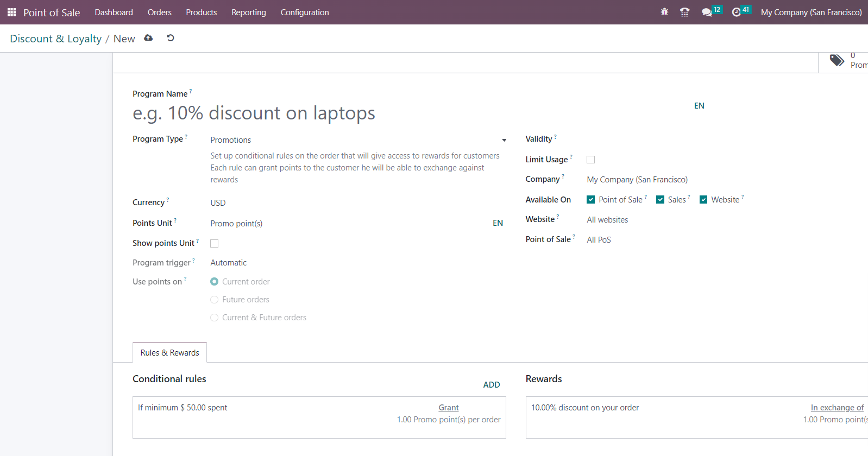Go back to Discount & Loyalty breadcrumb
The height and width of the screenshot is (456, 868).
coord(56,39)
